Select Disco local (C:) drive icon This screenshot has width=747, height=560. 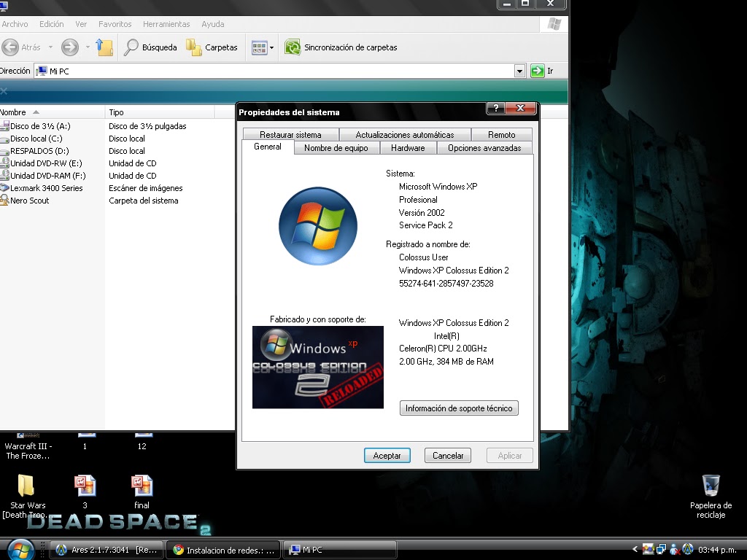click(5, 139)
